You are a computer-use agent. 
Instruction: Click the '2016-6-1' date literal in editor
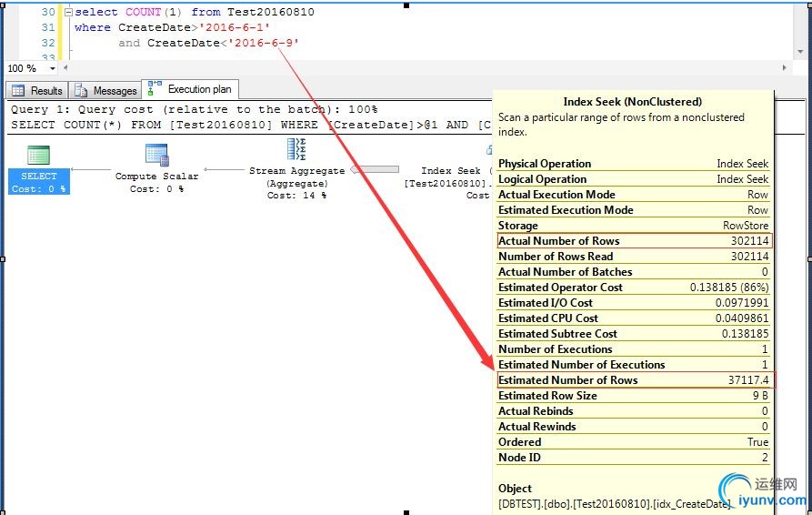pos(234,27)
